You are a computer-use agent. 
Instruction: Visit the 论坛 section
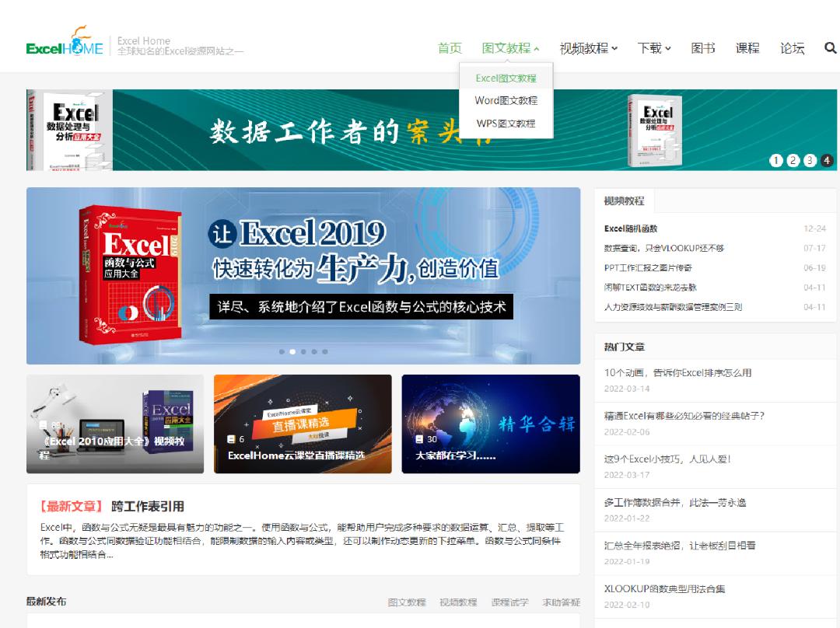[793, 47]
